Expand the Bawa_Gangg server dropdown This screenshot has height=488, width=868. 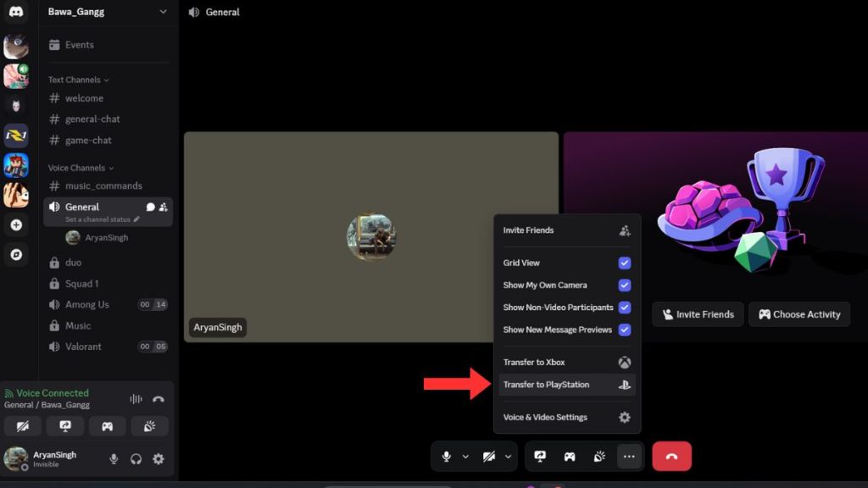(163, 12)
